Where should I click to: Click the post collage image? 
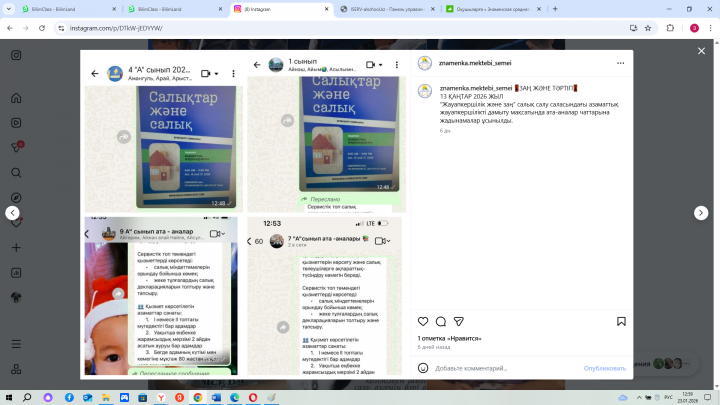245,214
